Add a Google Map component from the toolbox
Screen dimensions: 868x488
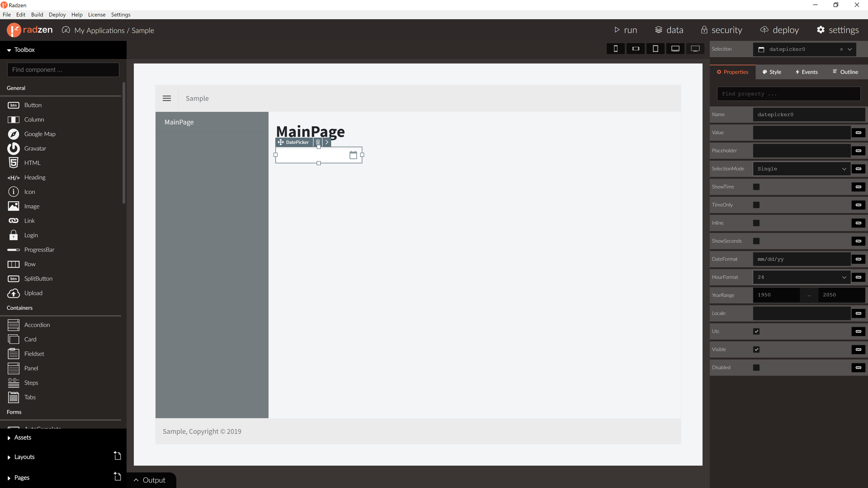click(39, 134)
